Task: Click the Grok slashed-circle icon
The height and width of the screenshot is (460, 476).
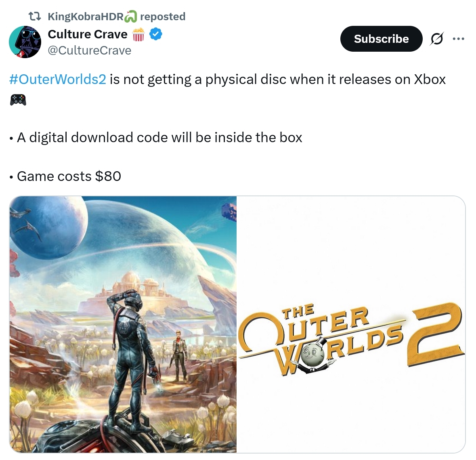Action: point(437,38)
